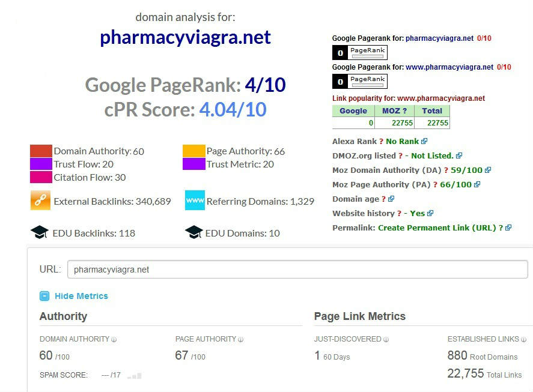Click the Not Listed DMOZ link
The width and height of the screenshot is (533, 392).
pos(432,155)
